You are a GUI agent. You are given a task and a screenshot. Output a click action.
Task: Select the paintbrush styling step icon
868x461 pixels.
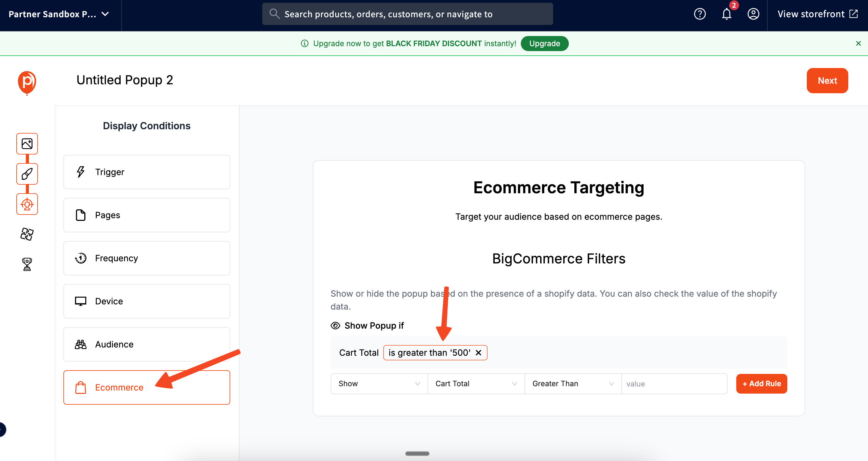click(27, 174)
